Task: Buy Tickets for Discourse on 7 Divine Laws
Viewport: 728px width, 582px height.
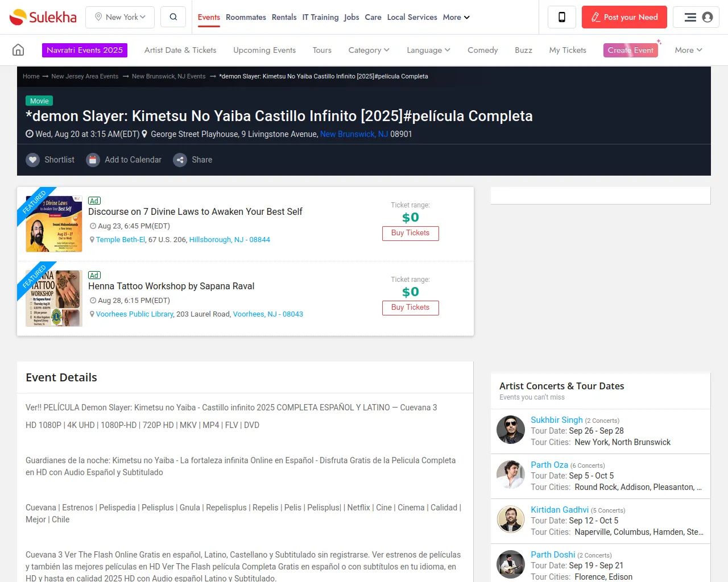Action: (411, 233)
